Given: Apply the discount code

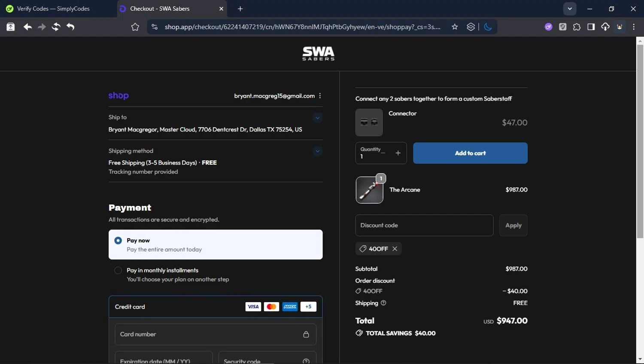Looking at the screenshot, I should tap(513, 225).
